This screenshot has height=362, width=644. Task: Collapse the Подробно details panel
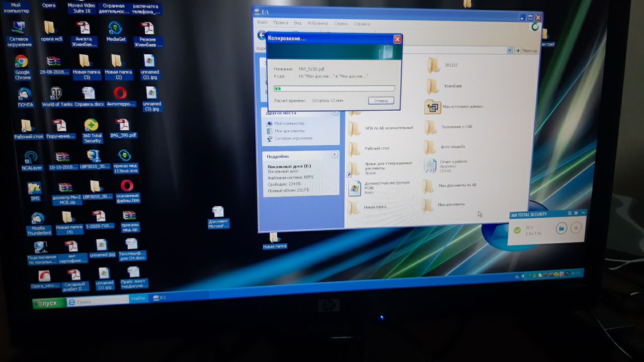pos(335,155)
